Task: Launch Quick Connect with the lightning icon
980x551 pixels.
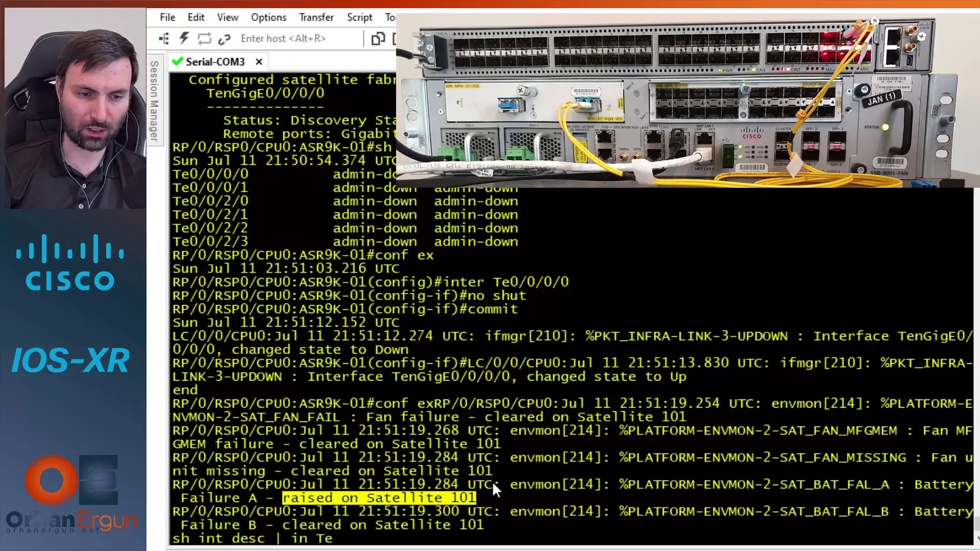Action: click(x=184, y=38)
